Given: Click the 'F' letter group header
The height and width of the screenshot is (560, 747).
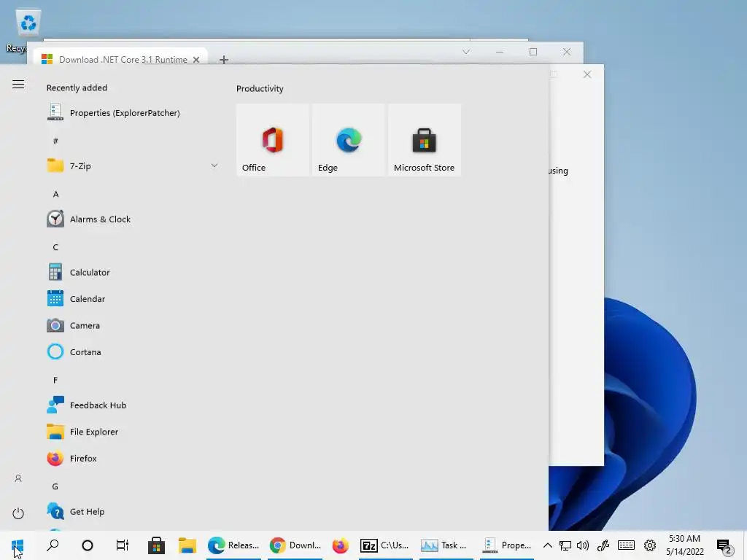Looking at the screenshot, I should coord(55,380).
